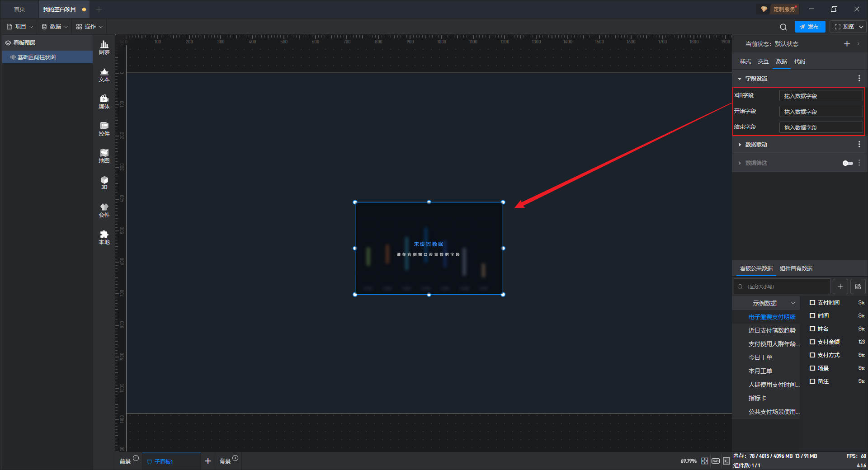Open the keyboard shortcuts icon in status bar

click(716, 461)
